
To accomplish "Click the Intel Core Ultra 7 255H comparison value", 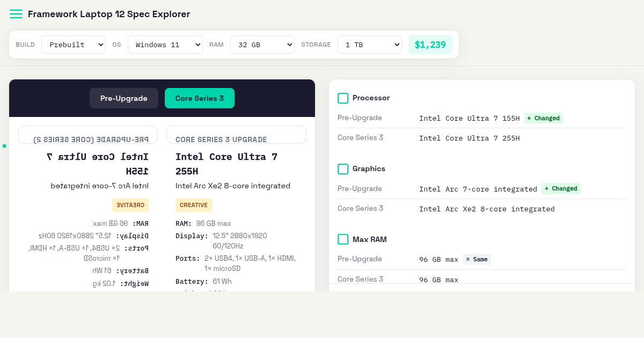I will pos(470,138).
